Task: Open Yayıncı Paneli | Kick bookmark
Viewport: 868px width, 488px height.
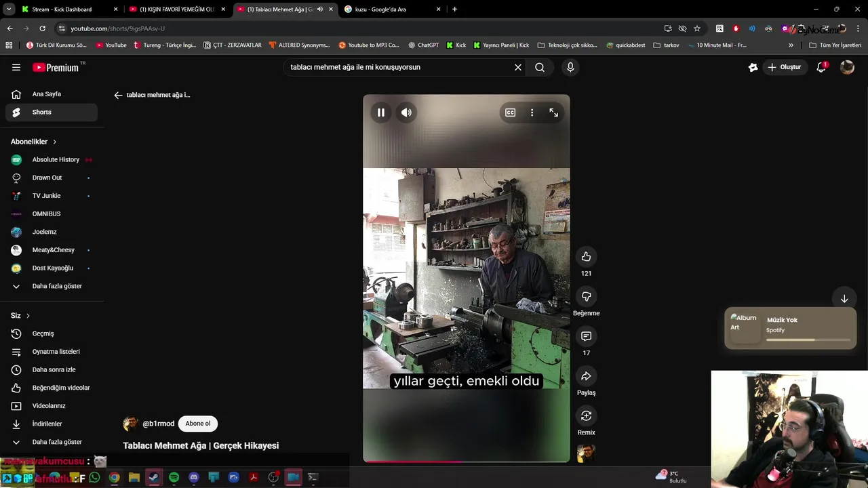Action: pos(501,45)
